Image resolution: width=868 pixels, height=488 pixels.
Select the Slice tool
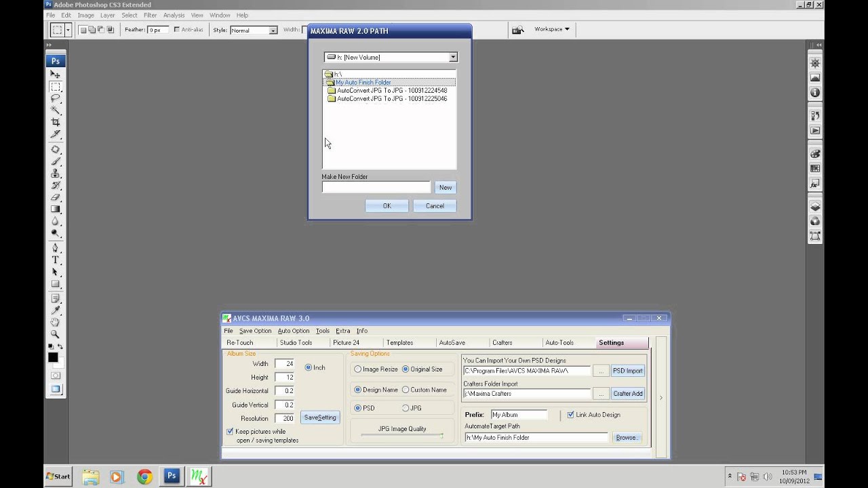point(56,134)
